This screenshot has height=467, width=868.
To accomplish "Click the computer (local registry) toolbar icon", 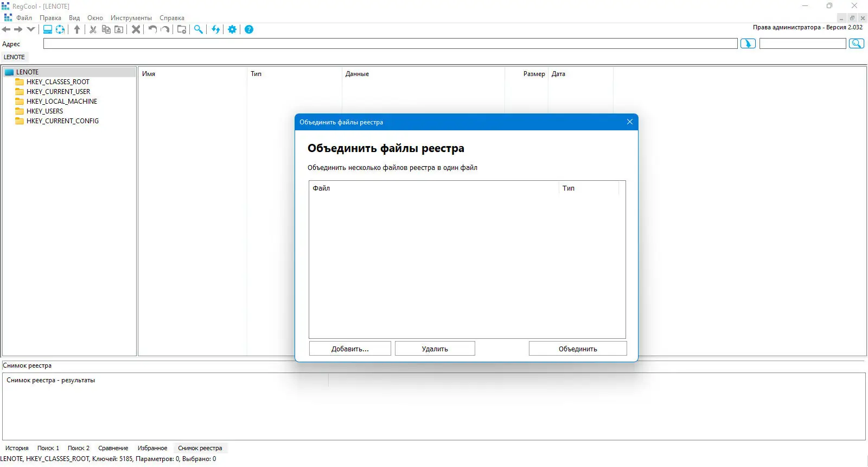I will (48, 29).
